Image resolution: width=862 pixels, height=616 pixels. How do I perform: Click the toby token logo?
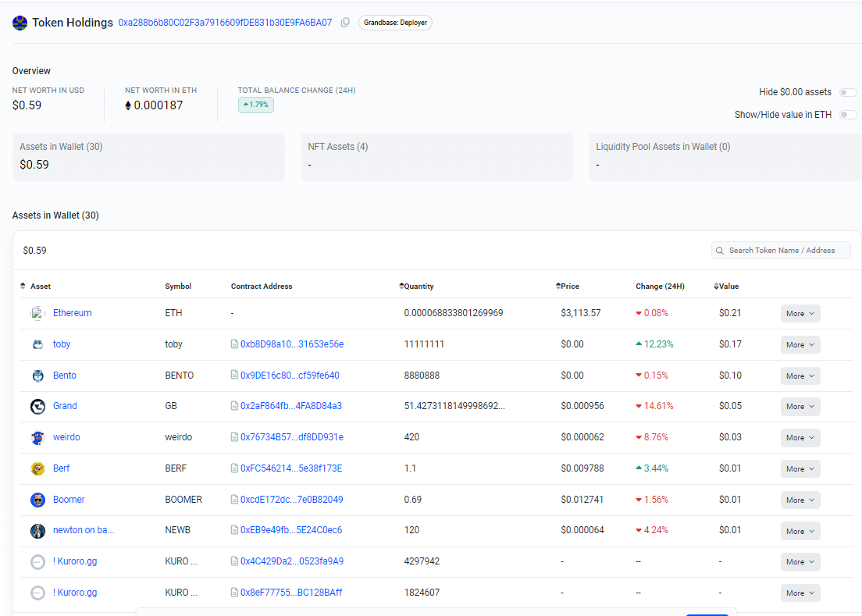(37, 344)
